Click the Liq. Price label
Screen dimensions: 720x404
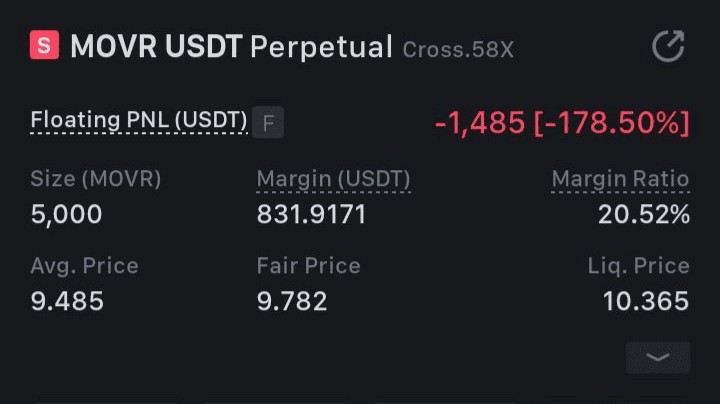(x=639, y=266)
